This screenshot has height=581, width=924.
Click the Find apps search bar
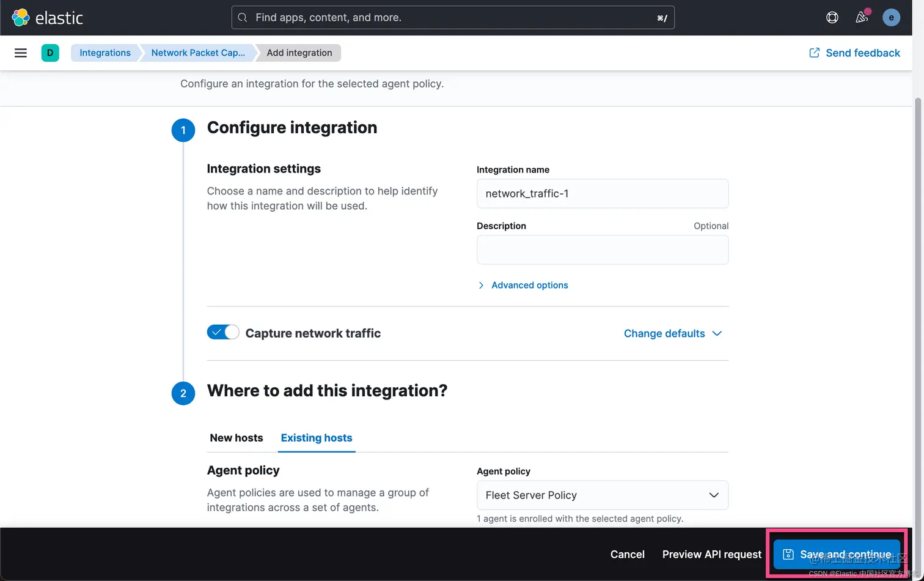tap(452, 18)
